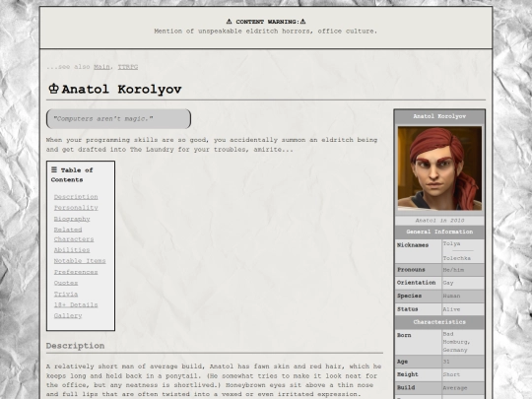
Task: Click Anatol Korolyov portrait image
Action: 439,168
